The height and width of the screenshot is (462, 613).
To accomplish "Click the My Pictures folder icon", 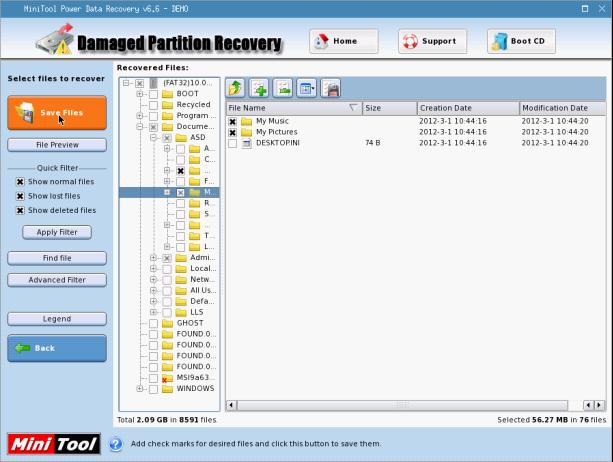I will pos(246,132).
